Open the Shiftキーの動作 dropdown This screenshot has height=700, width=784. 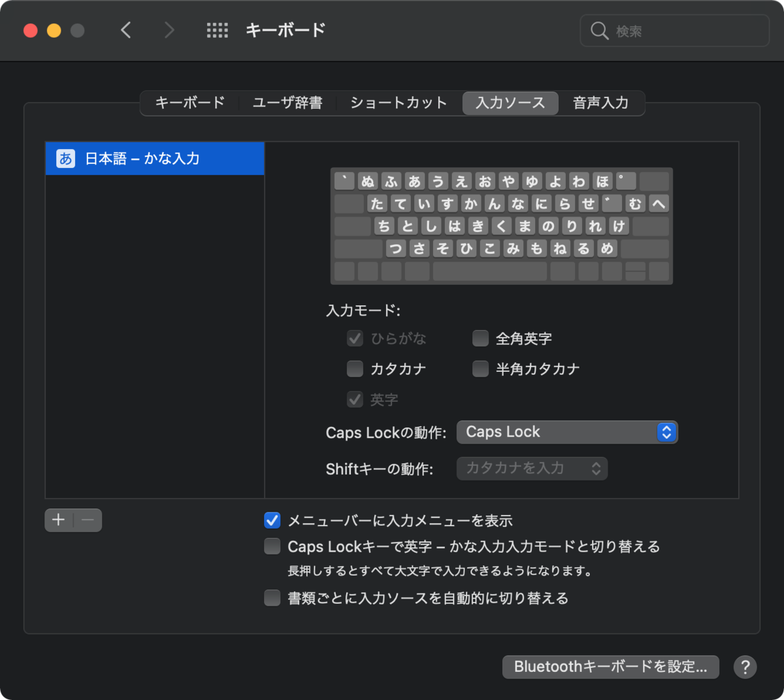click(x=532, y=468)
